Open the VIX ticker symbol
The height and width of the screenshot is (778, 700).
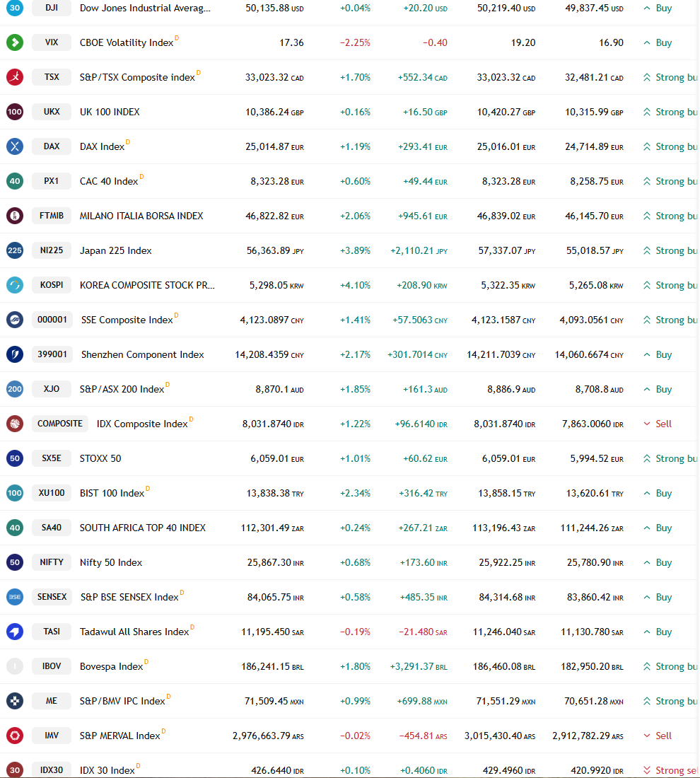pos(52,42)
